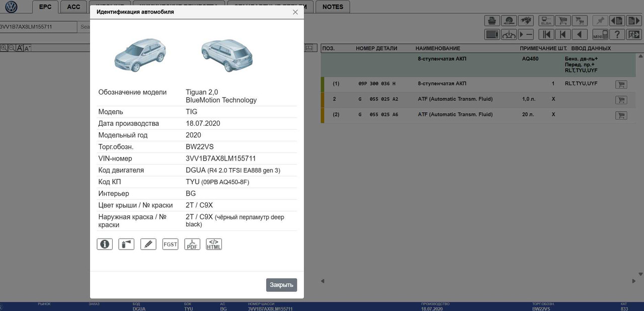
Task: Click the pushpin icon
Action: click(600, 21)
